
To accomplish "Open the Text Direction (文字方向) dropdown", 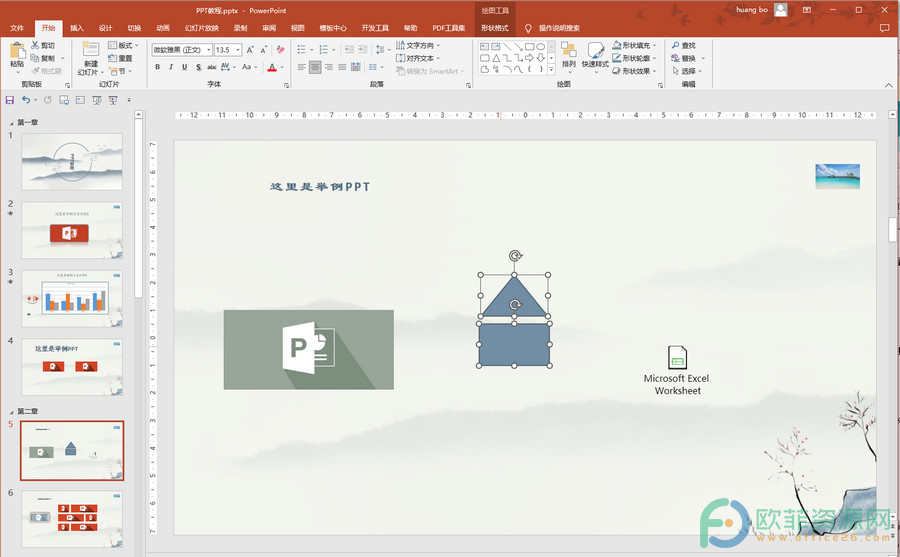I will 418,45.
